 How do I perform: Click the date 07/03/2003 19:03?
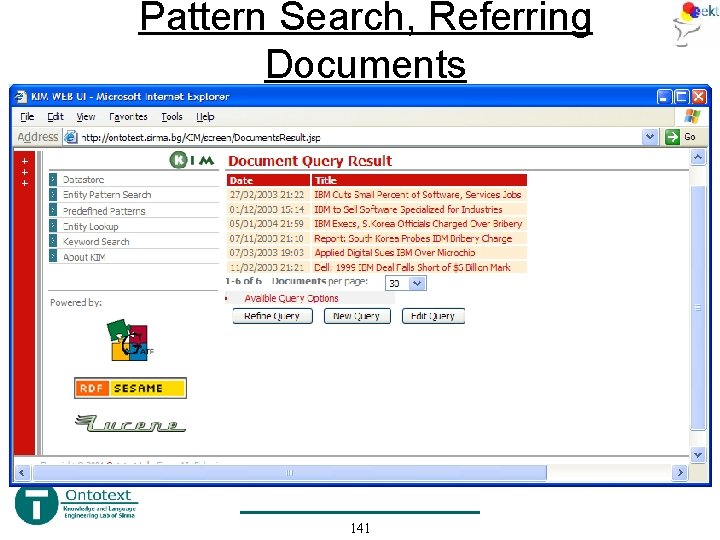(x=266, y=253)
